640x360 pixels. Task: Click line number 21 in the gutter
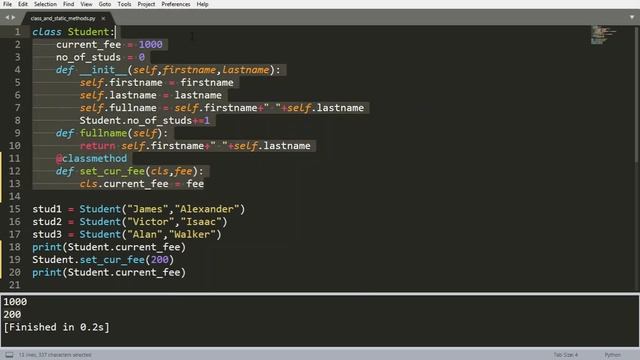(14, 285)
